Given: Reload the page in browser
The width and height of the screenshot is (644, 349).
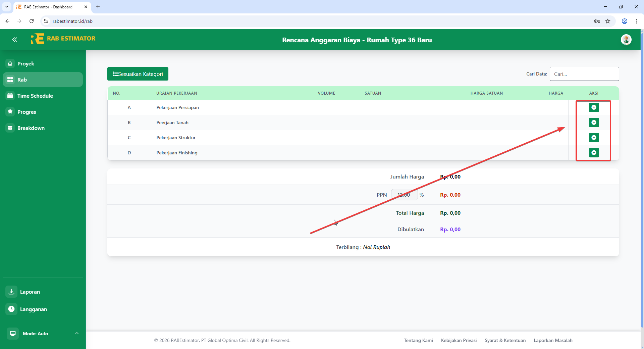Looking at the screenshot, I should (x=32, y=21).
